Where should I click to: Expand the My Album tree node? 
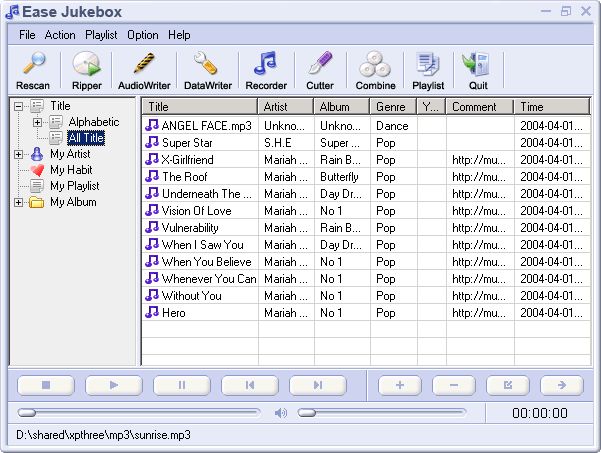pos(18,202)
